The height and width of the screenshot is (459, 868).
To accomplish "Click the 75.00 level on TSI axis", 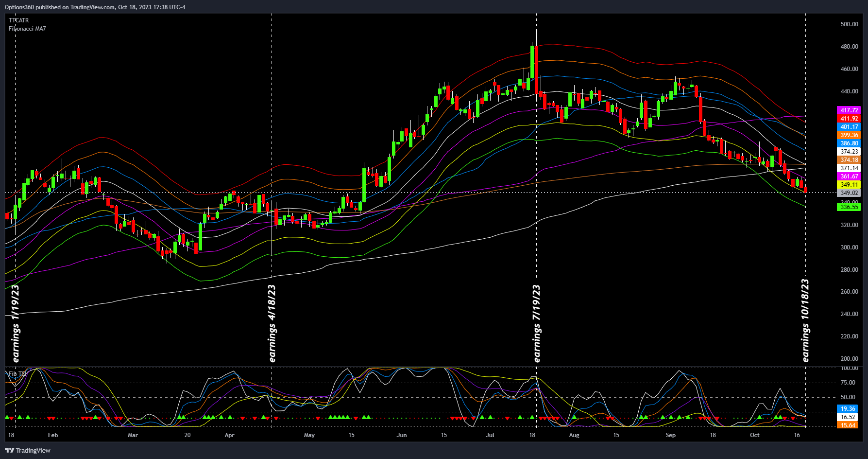I will click(x=848, y=383).
